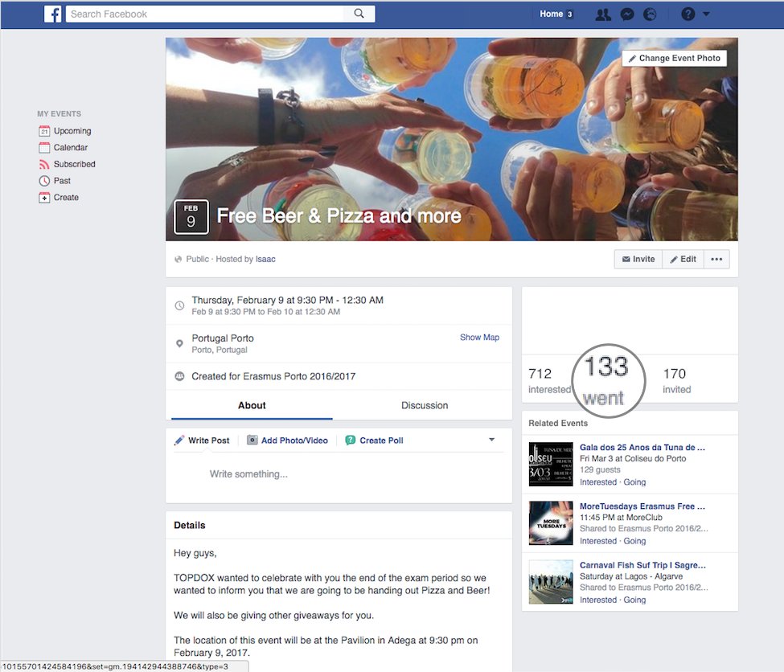
Task: Open Upcoming events
Action: 72,131
